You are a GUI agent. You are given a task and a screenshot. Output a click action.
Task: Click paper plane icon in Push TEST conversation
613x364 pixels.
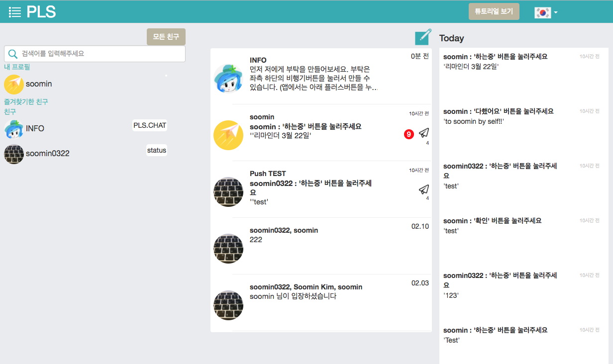(x=423, y=189)
